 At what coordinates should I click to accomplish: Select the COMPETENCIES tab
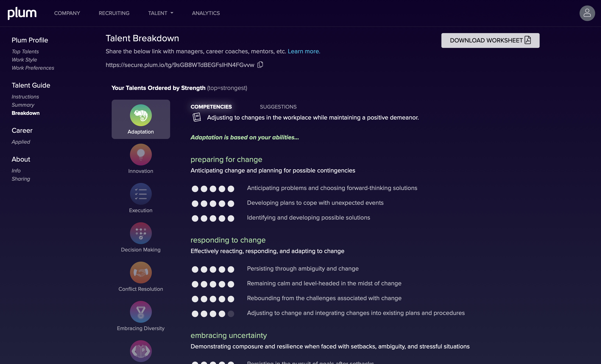tap(211, 107)
